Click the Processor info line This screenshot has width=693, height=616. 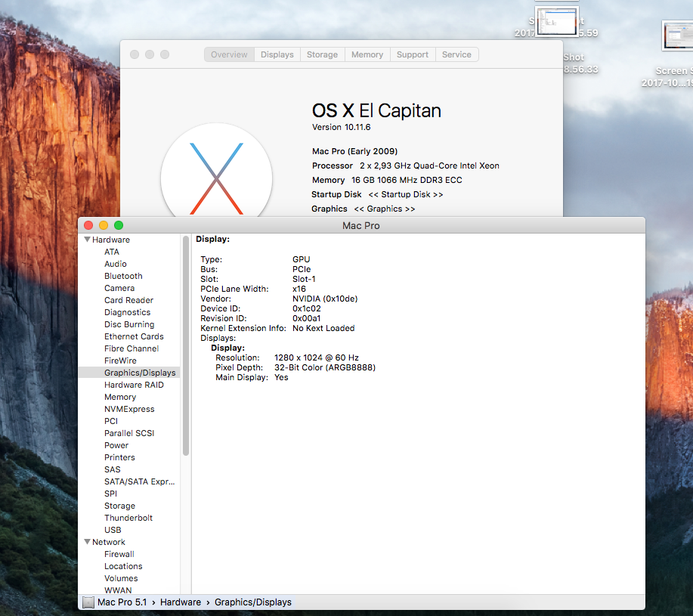pyautogui.click(x=405, y=166)
